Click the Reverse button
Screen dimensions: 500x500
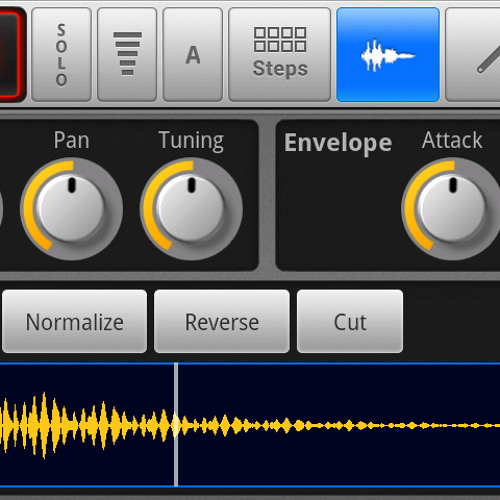222,321
